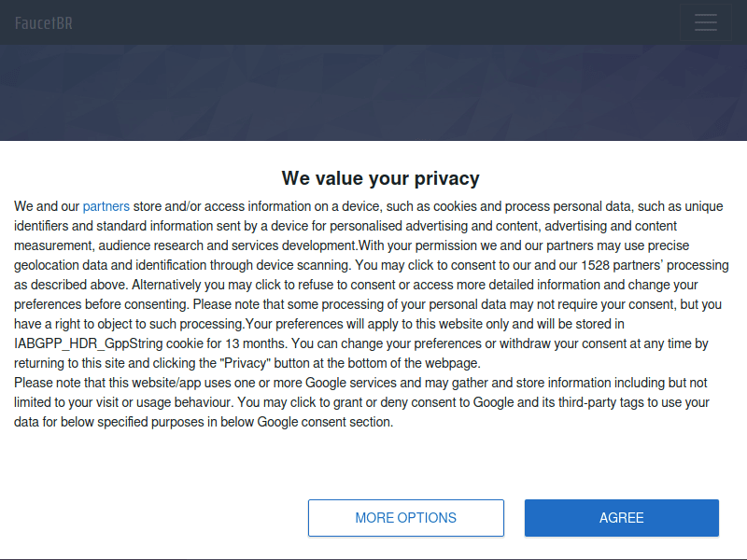The height and width of the screenshot is (560, 747).
Task: Open the partners link
Action: (106, 206)
